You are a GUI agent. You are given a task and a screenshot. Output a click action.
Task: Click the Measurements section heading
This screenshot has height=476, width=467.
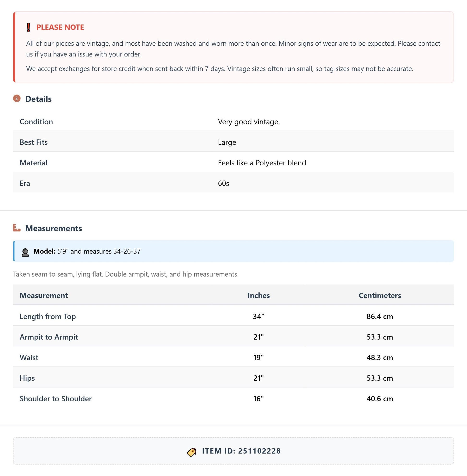54,228
